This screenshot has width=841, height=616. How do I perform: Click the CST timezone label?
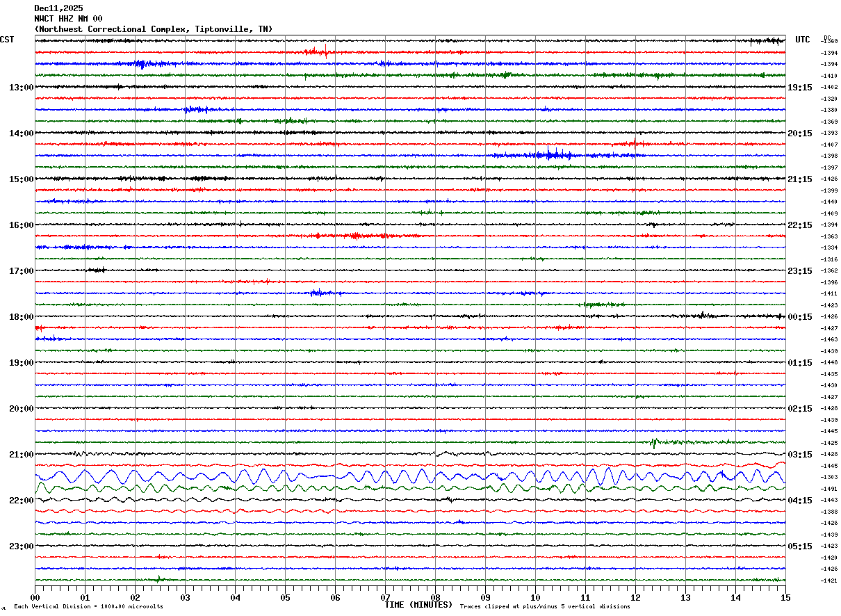tap(7, 40)
